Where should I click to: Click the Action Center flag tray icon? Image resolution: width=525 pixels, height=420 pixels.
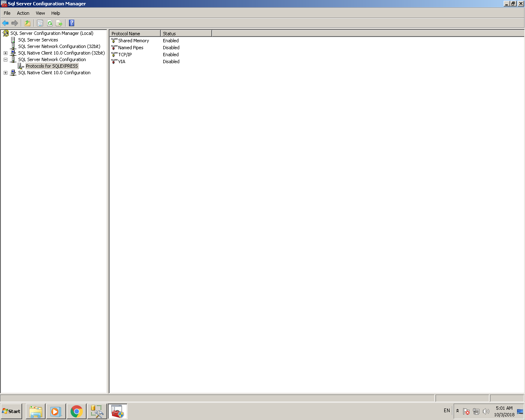(x=466, y=411)
